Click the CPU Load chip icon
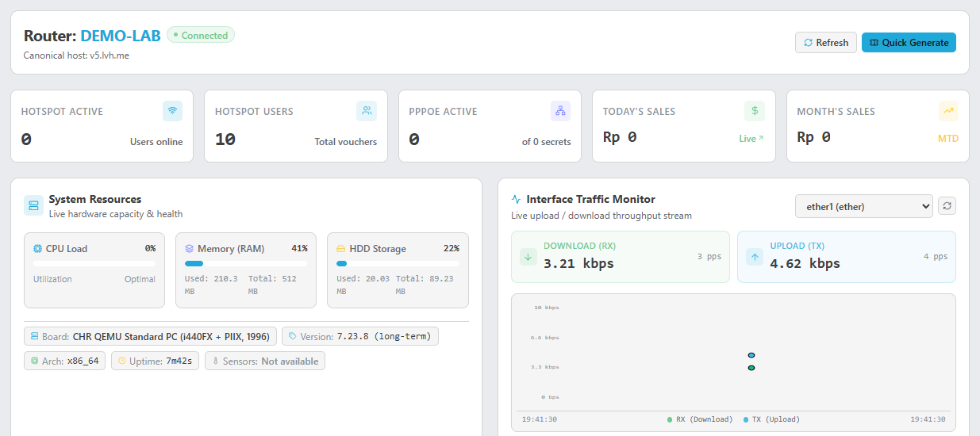Screen dimensions: 980x436 [37, 249]
